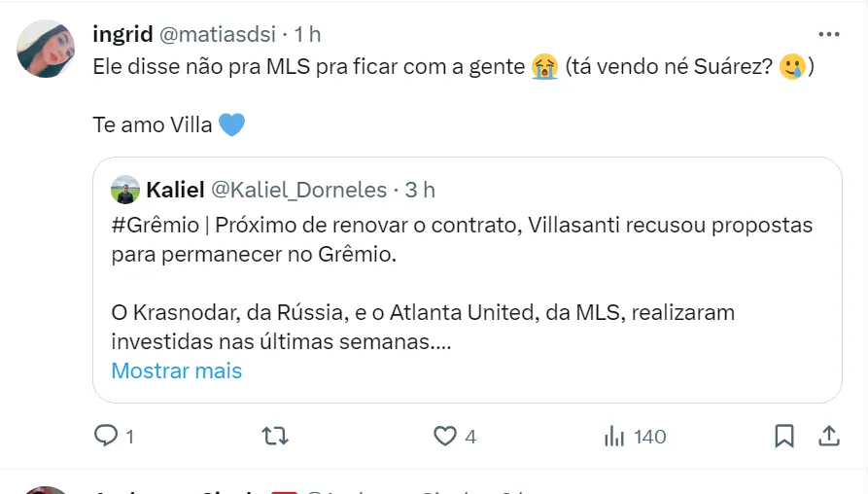This screenshot has width=868, height=494.
Task: Click the 1 h timestamp of ingrid's tweet
Action: click(307, 34)
